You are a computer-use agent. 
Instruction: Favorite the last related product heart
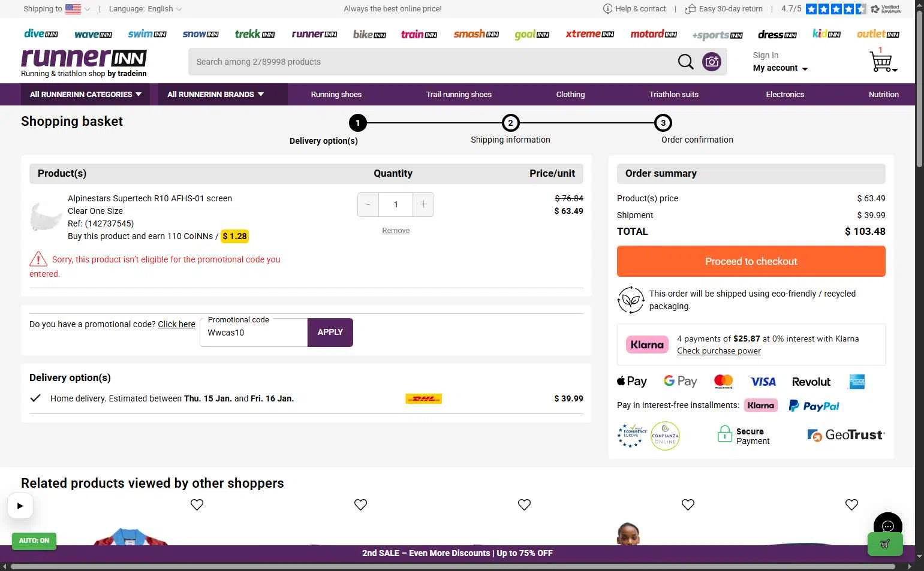click(x=851, y=504)
